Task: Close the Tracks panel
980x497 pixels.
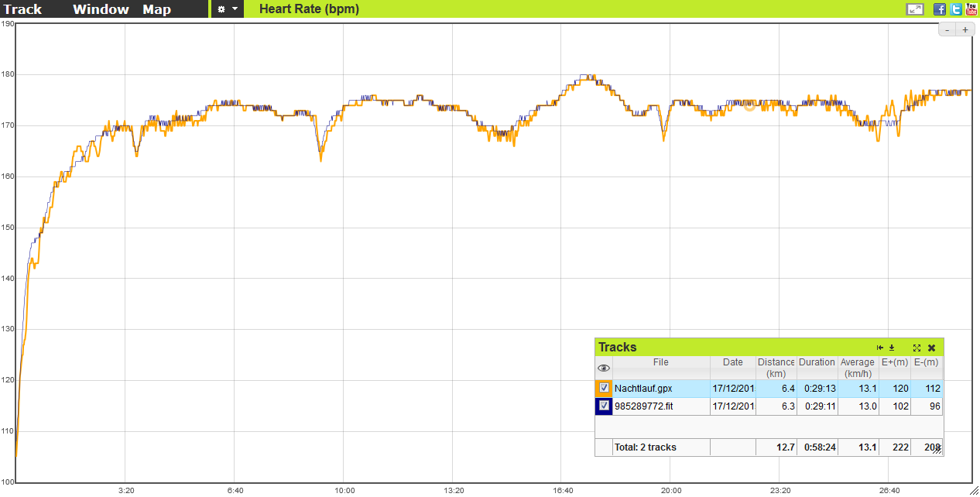Action: 932,348
